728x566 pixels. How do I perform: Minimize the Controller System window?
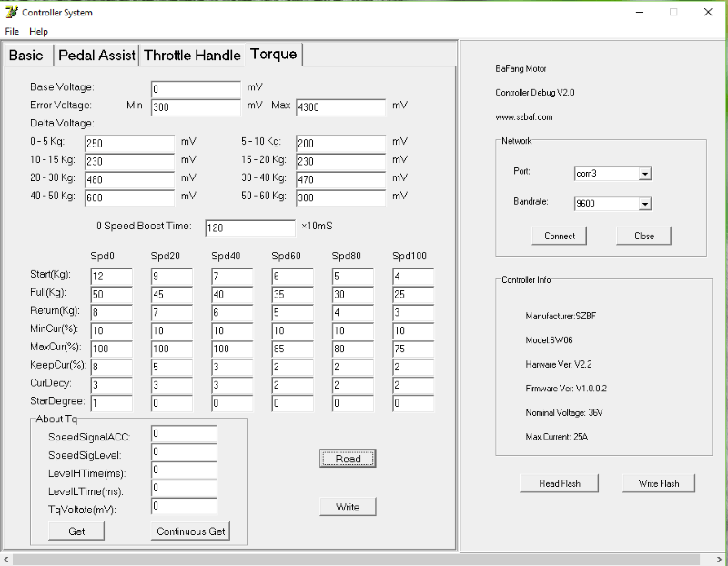coord(640,12)
